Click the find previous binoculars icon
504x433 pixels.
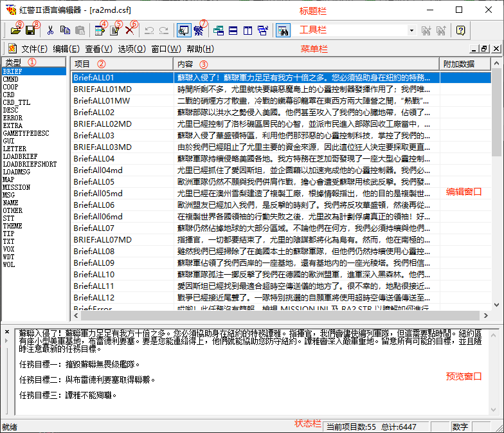(x=441, y=31)
